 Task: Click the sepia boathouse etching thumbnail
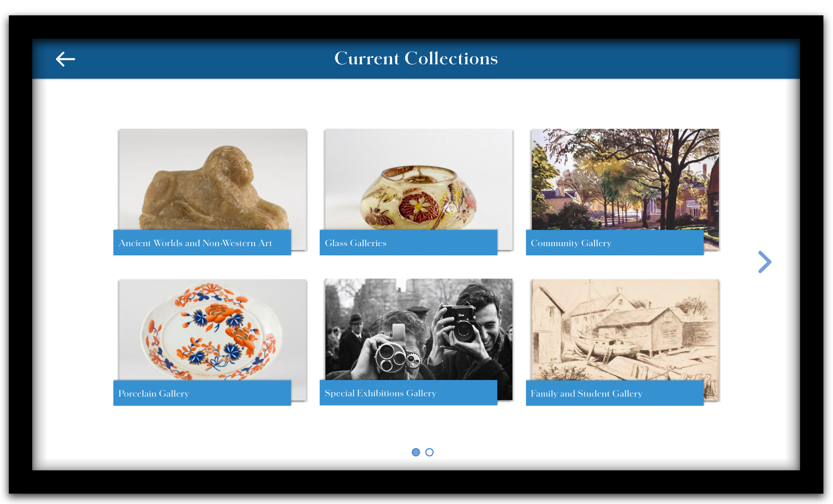click(625, 330)
